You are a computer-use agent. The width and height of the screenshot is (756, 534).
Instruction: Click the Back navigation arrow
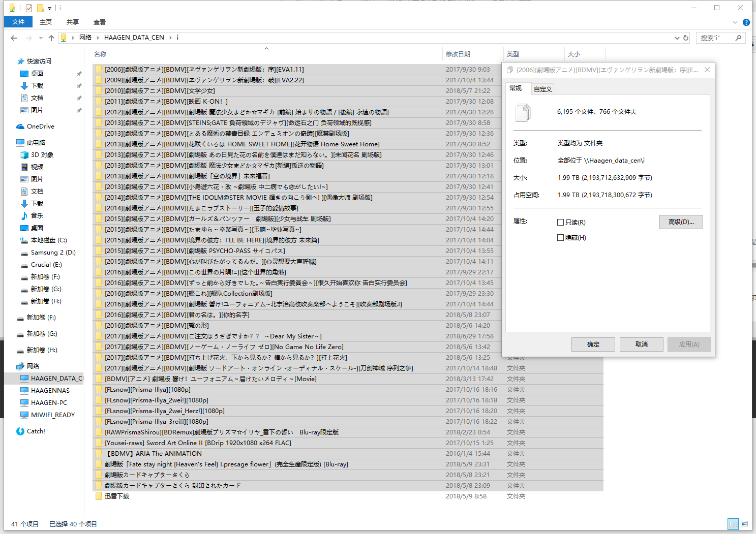click(14, 38)
